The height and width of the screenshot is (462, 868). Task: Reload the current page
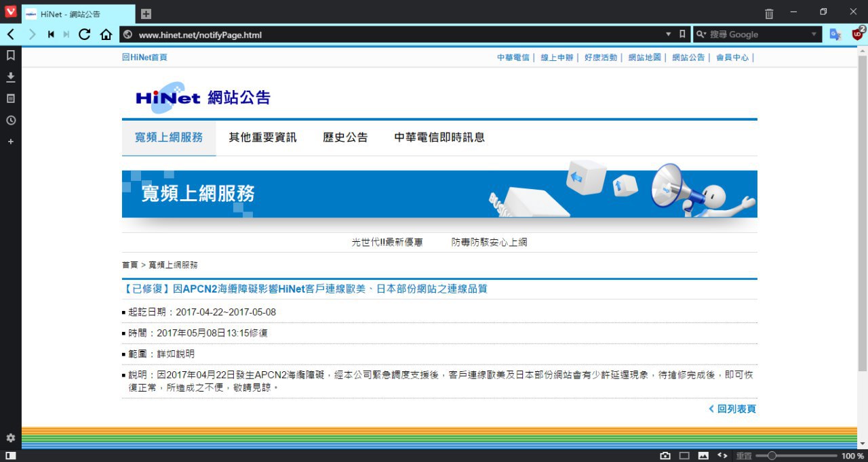pyautogui.click(x=84, y=34)
